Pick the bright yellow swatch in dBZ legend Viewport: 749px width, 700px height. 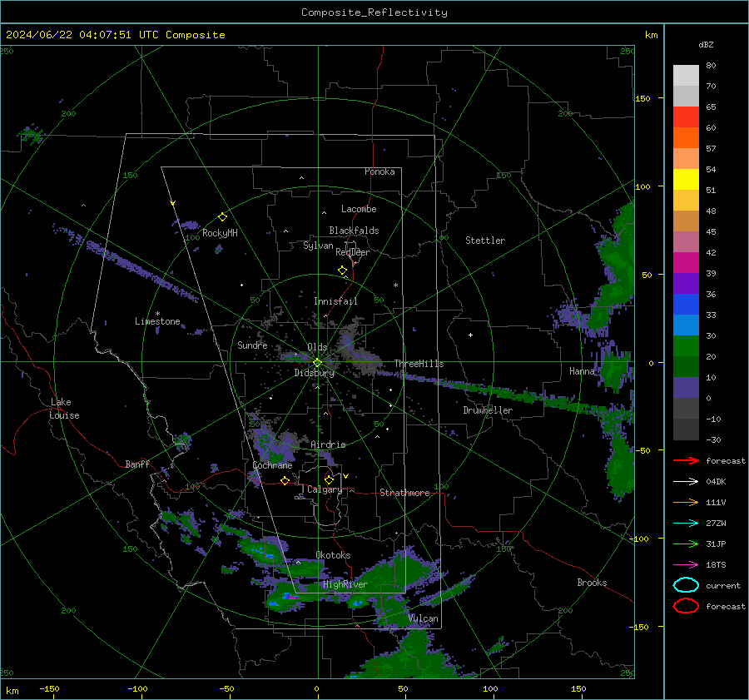coord(686,179)
